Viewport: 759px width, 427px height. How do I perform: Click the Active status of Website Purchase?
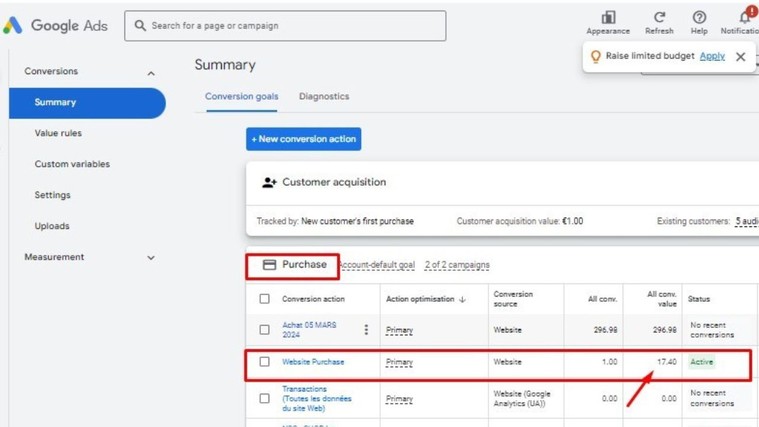(x=701, y=362)
